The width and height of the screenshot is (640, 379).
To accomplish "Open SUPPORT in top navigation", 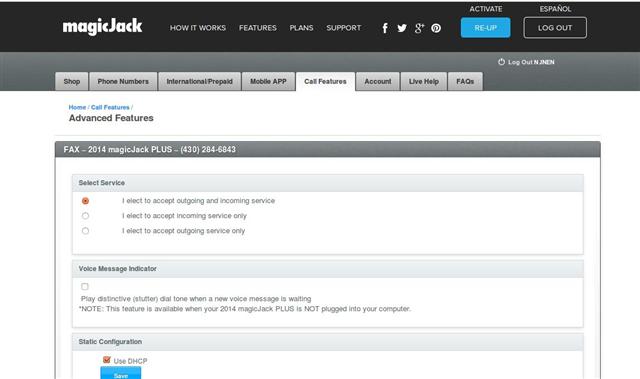I will pyautogui.click(x=344, y=28).
